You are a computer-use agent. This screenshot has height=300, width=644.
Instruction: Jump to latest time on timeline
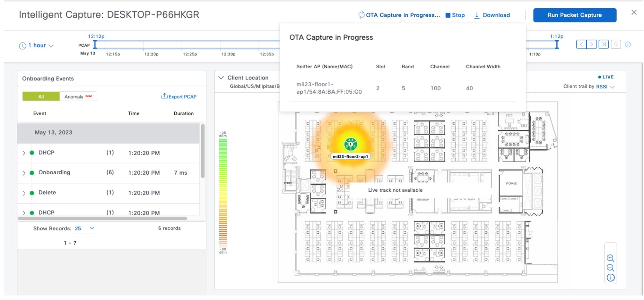[x=604, y=45]
